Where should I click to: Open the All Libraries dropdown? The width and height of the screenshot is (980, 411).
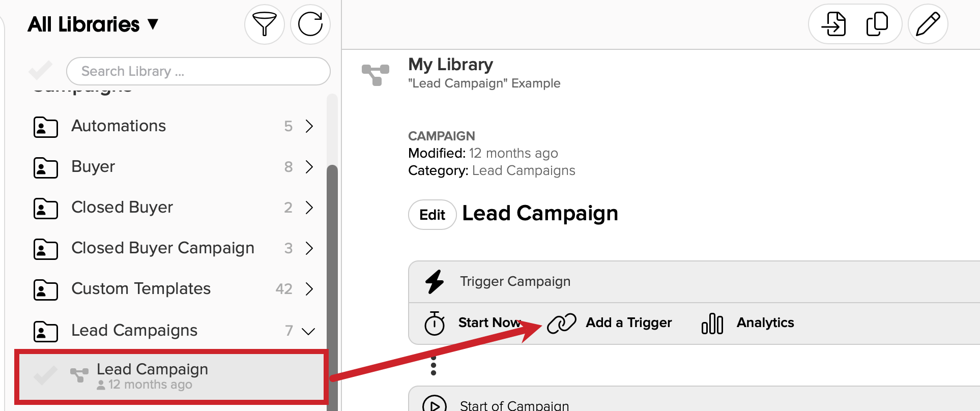93,24
